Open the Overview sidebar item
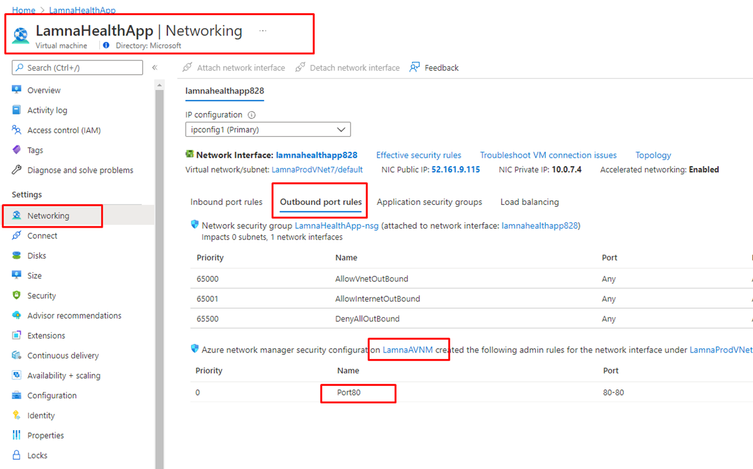Screen dimensions: 753x469 tap(44, 90)
